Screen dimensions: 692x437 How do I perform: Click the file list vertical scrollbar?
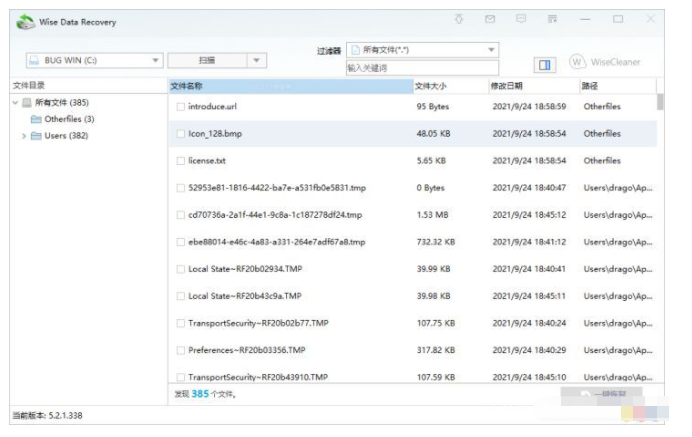point(660,240)
